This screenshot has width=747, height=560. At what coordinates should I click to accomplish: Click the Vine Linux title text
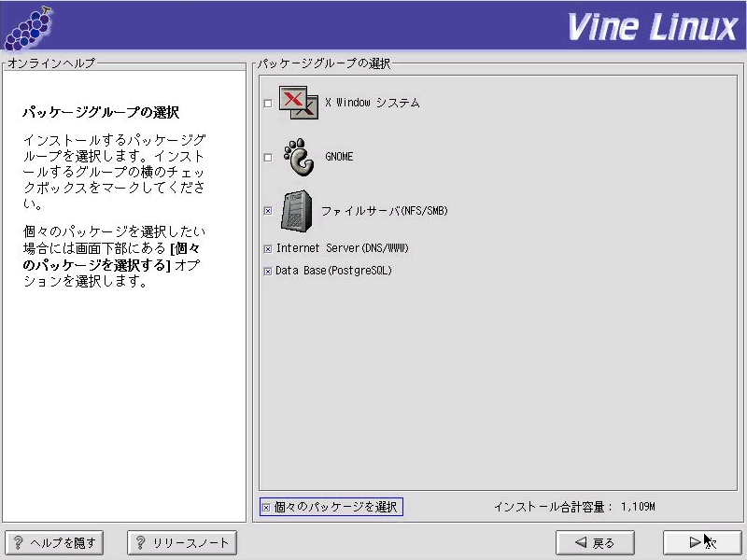point(653,27)
